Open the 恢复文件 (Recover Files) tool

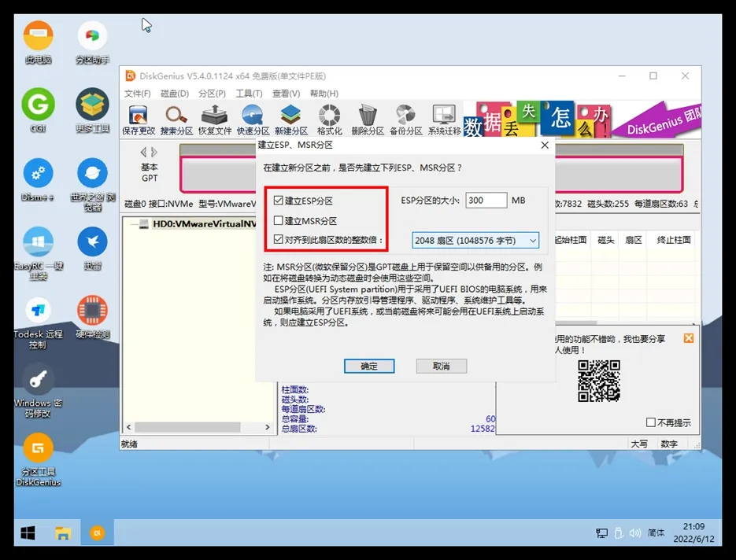214,120
